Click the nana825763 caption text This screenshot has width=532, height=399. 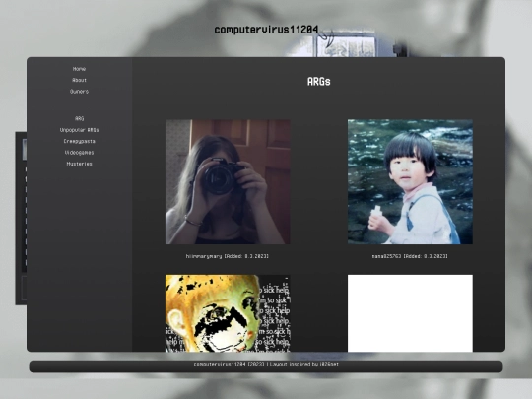click(410, 256)
